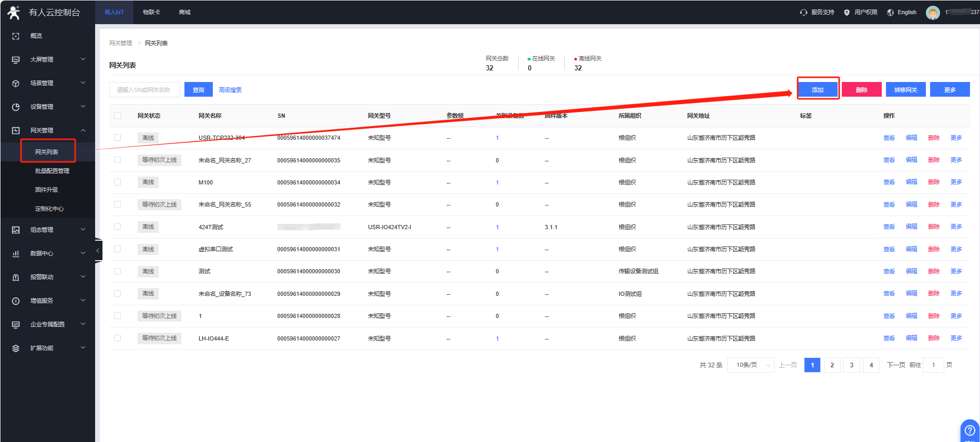Collapse the 网关管理 menu chevron
The width and height of the screenshot is (980, 442).
click(x=83, y=130)
